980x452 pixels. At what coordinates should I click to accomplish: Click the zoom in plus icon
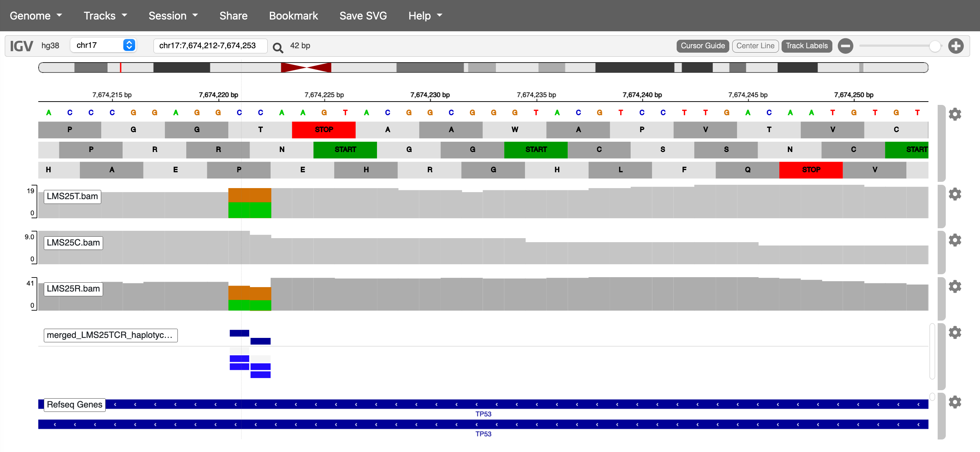[955, 46]
